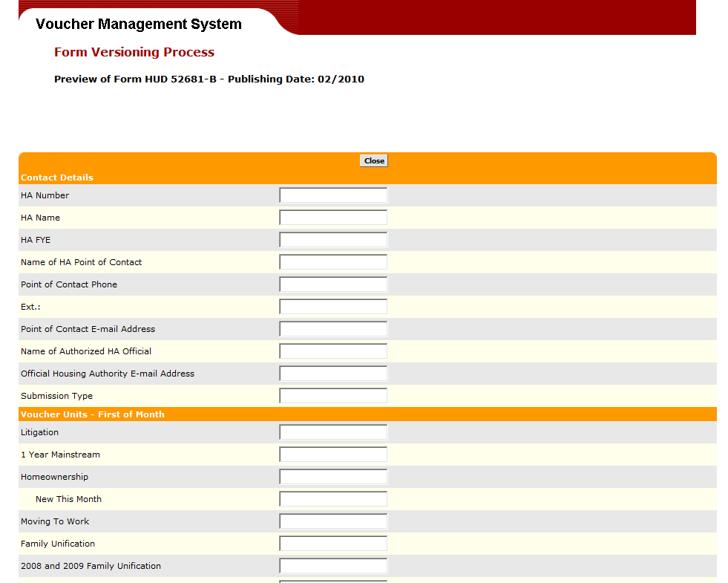Click the HA Name label
The image size is (728, 583).
(40, 218)
